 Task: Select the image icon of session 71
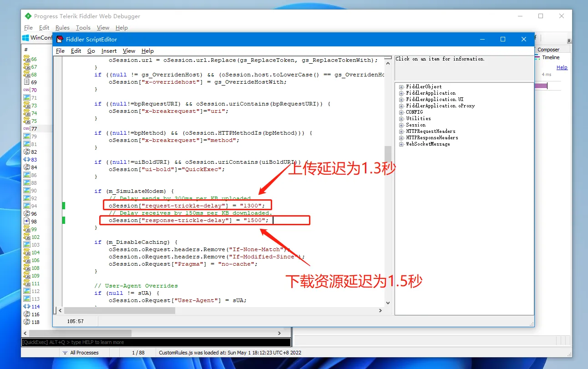click(26, 98)
